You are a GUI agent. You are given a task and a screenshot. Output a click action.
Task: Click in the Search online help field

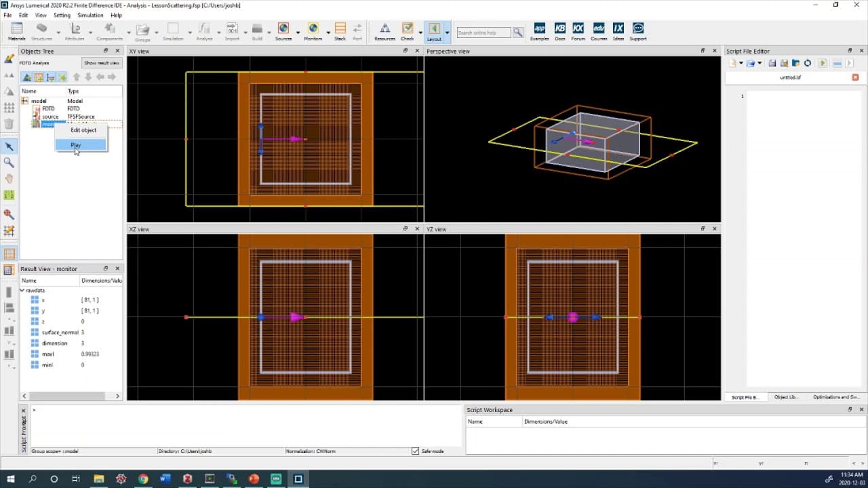(x=484, y=33)
